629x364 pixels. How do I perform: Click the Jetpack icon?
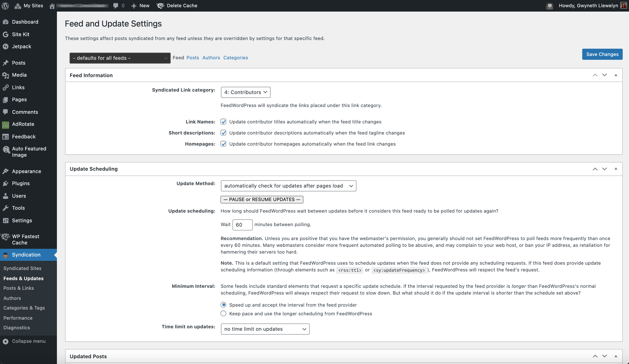pyautogui.click(x=6, y=47)
